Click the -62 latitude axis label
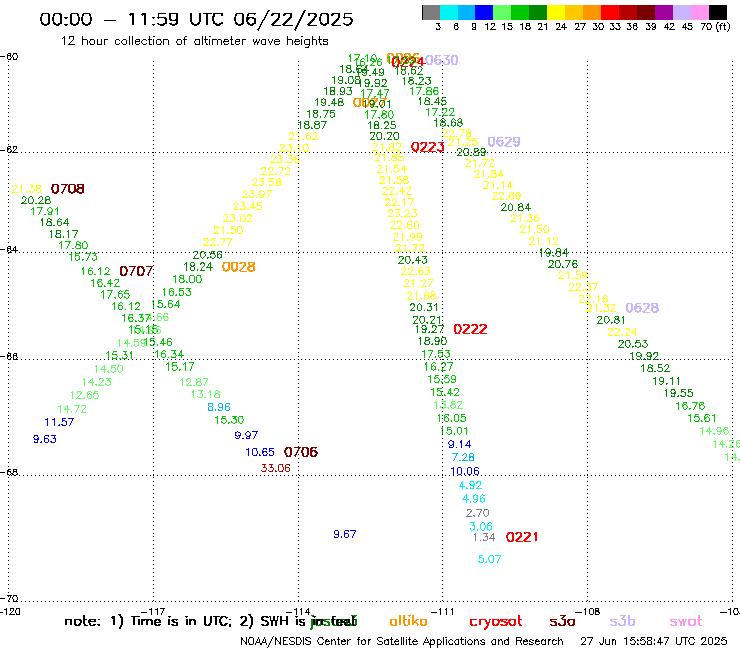The height and width of the screenshot is (650, 740). pyautogui.click(x=9, y=150)
